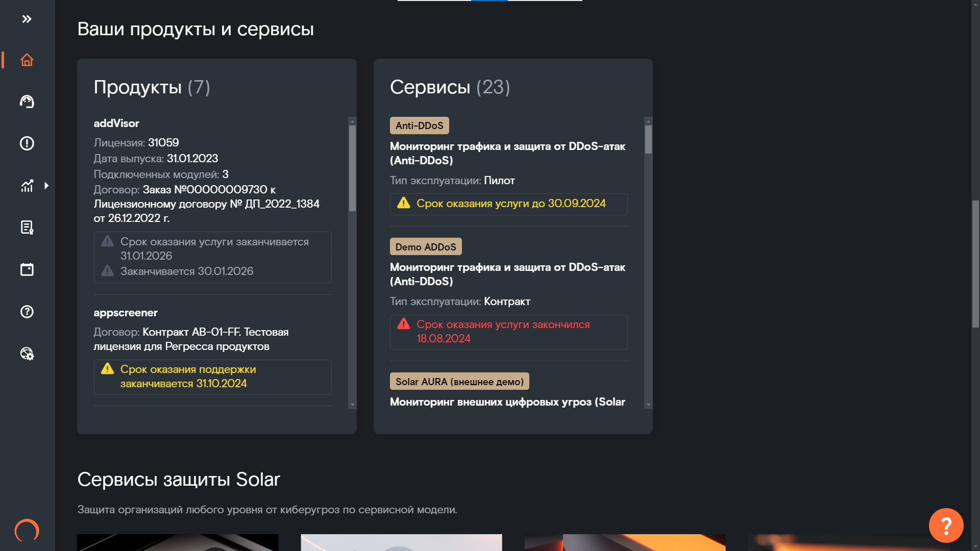This screenshot has height=551, width=980.
Task: Expand the sidebar with double chevron
Action: (27, 19)
